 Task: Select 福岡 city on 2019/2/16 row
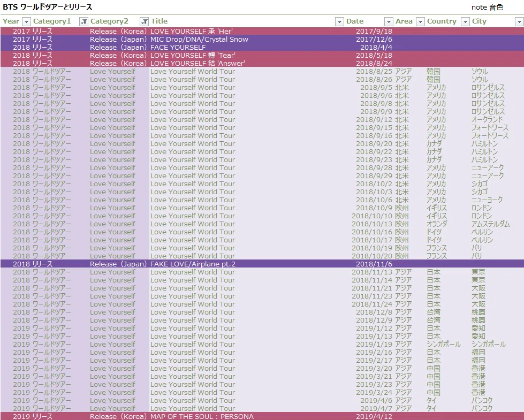[x=478, y=352]
